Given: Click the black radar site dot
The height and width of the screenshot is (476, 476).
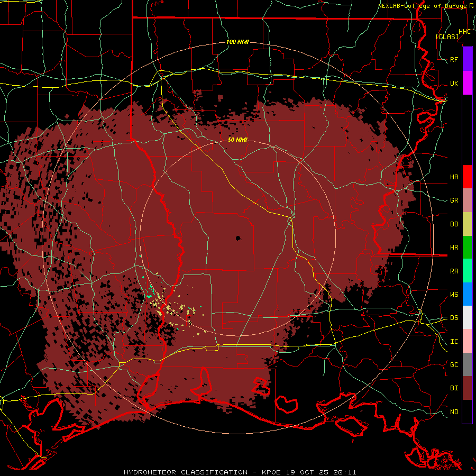Looking at the screenshot, I should click(x=239, y=239).
